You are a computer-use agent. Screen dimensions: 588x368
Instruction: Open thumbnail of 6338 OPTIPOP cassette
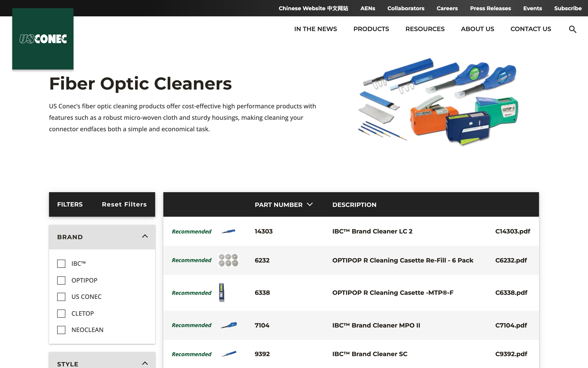coord(221,293)
